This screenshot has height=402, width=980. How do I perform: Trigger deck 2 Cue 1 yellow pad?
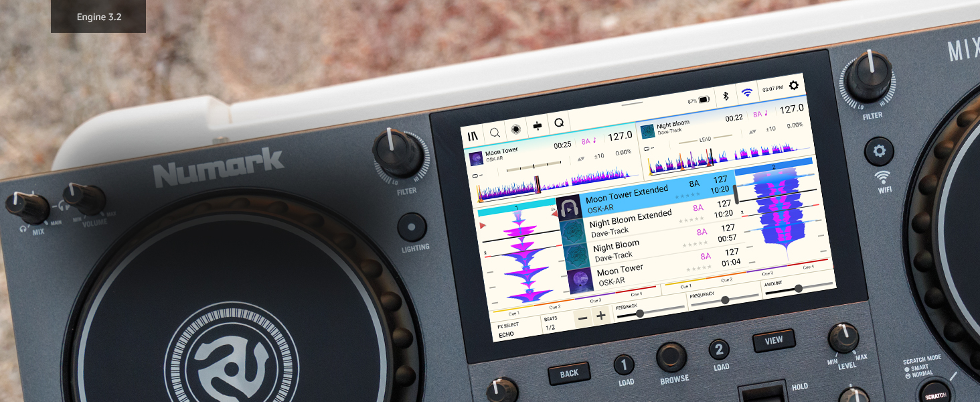pyautogui.click(x=685, y=285)
